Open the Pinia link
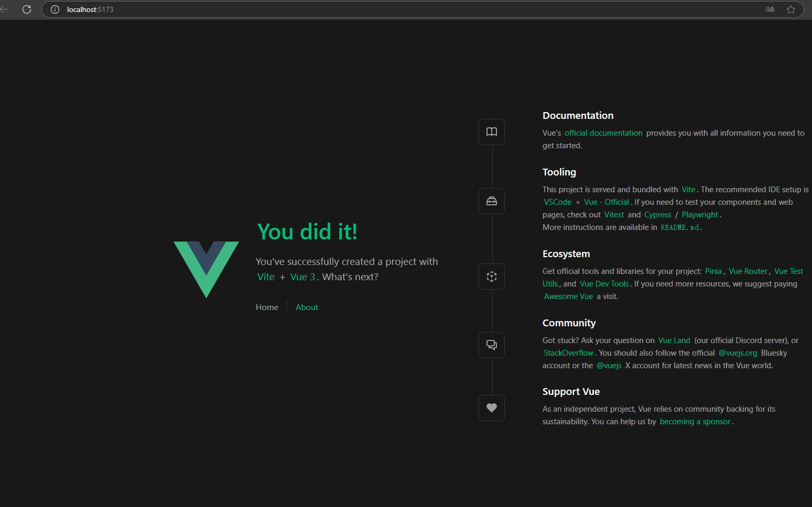The height and width of the screenshot is (507, 812). click(713, 271)
